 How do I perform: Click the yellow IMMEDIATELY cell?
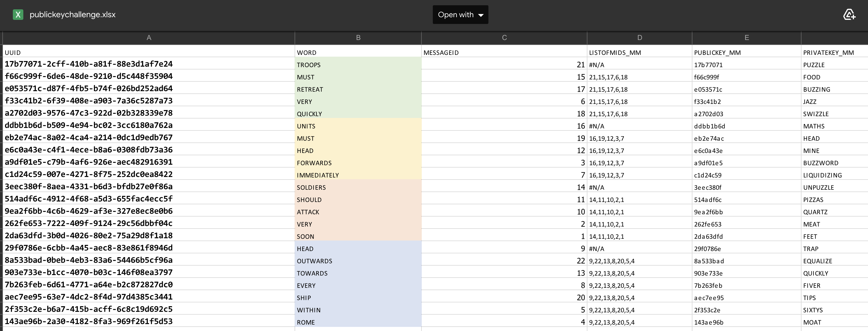pyautogui.click(x=358, y=175)
